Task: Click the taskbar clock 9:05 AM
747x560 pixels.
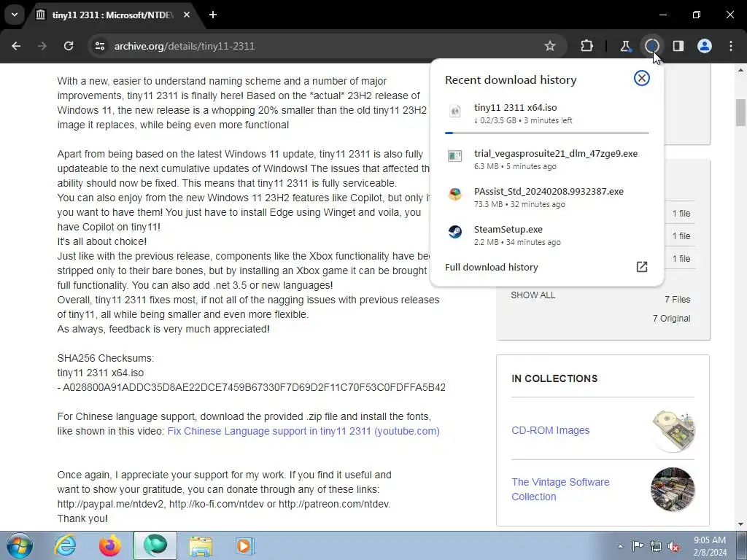Action: [710, 540]
